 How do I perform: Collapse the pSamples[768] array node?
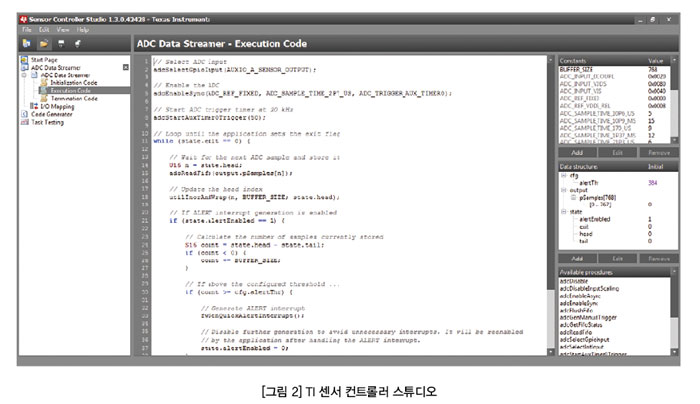(574, 197)
